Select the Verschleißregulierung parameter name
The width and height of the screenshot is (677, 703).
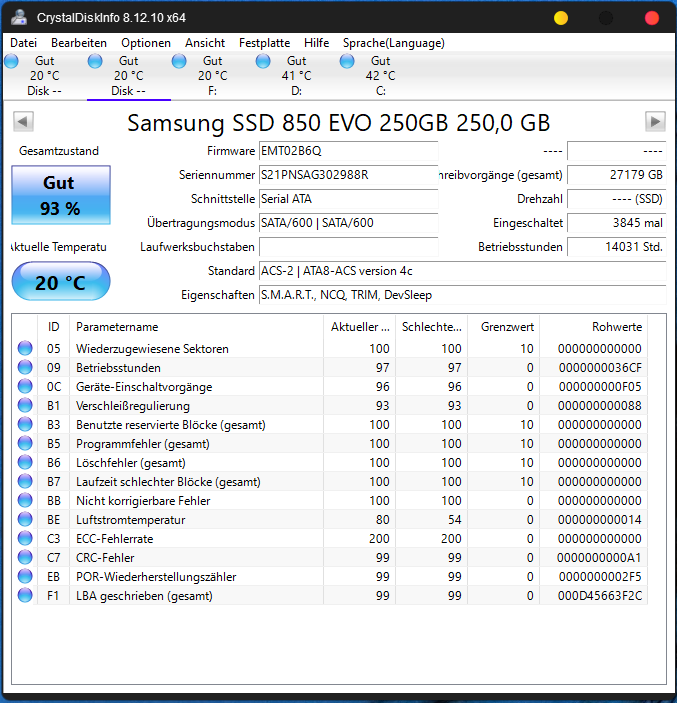pos(133,406)
